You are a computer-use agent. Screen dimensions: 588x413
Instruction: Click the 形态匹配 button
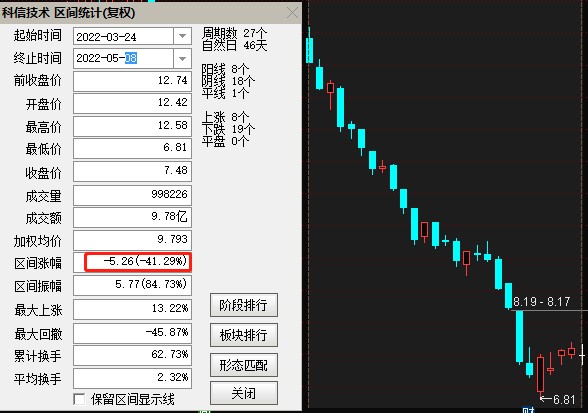pos(244,365)
